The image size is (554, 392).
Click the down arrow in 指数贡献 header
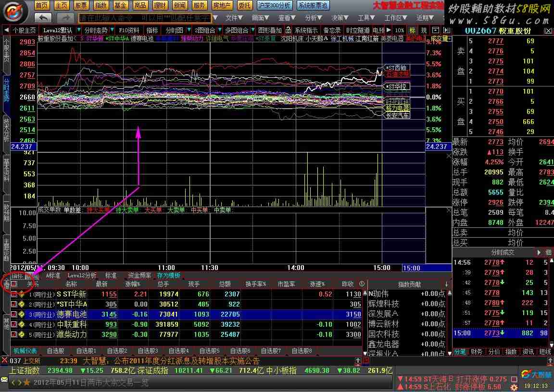(x=447, y=284)
